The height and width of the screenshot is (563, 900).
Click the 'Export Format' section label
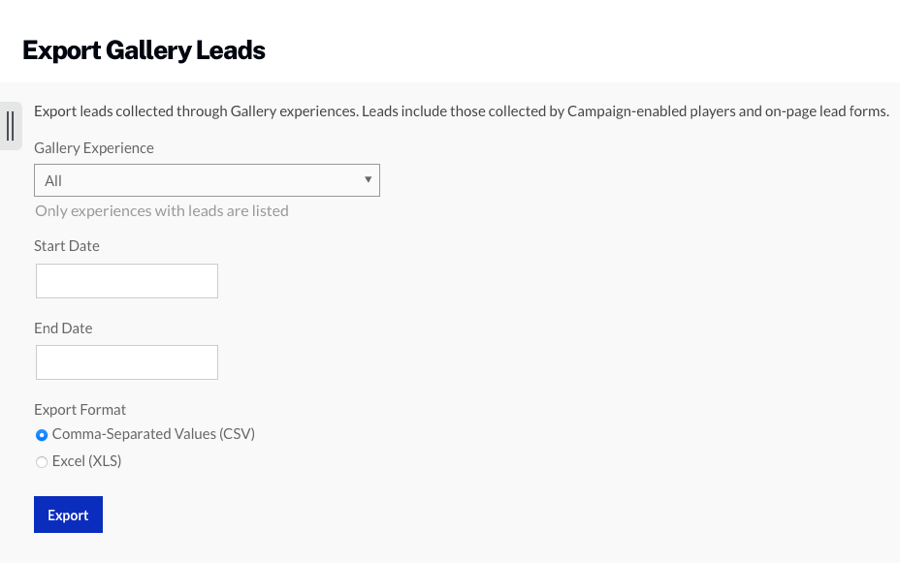[80, 410]
